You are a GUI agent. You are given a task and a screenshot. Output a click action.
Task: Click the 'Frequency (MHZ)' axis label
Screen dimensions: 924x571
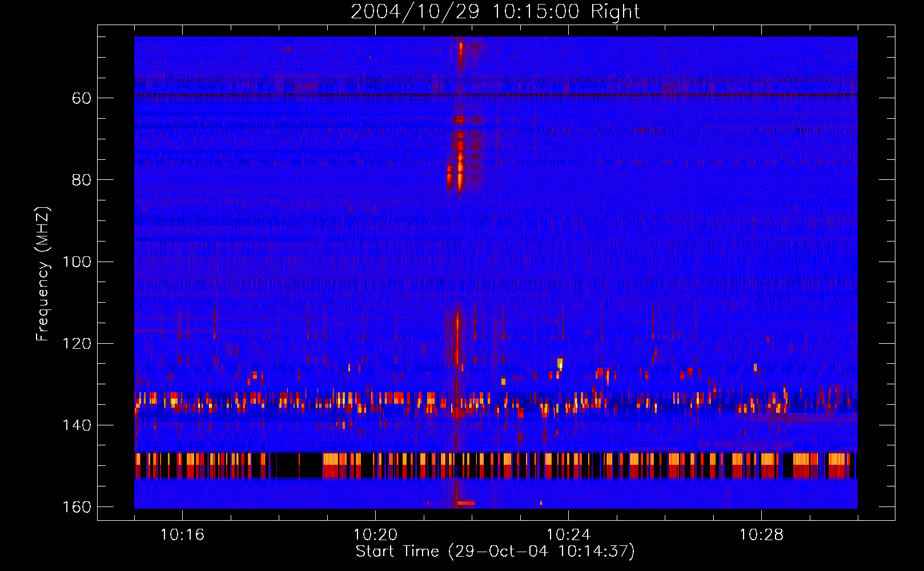[43, 274]
